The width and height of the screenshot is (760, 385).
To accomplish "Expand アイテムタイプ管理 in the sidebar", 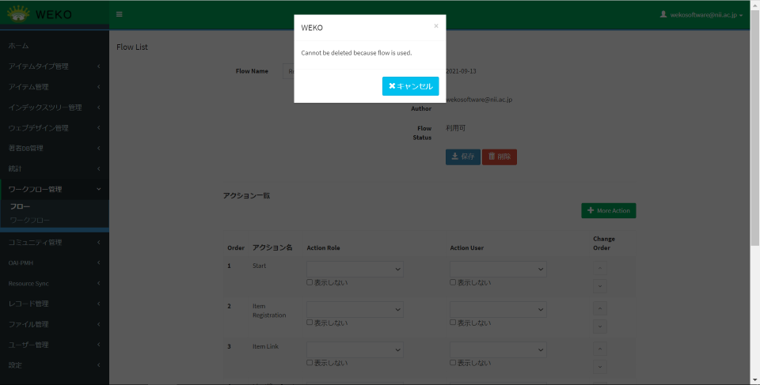I will coord(54,66).
